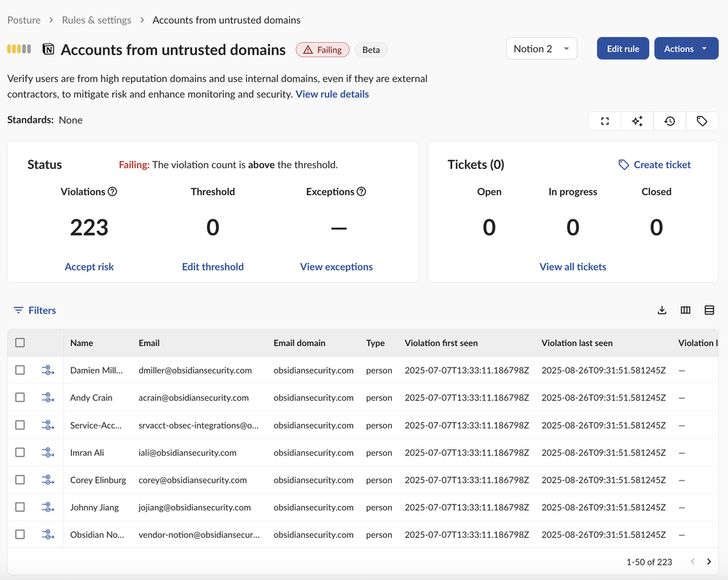Viewport: 728px width, 580px height.
Task: Check the Damien Mill... row checkbox
Action: coord(20,370)
